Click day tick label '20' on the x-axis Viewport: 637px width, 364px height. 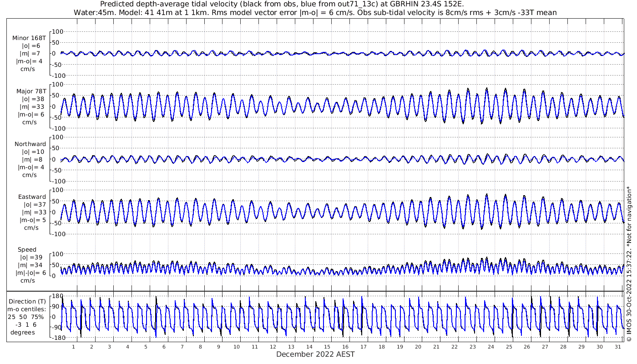(418, 347)
